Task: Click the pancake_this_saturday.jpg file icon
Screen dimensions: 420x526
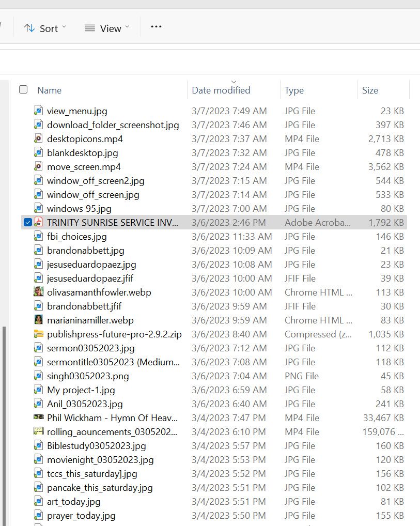Action: [x=39, y=487]
